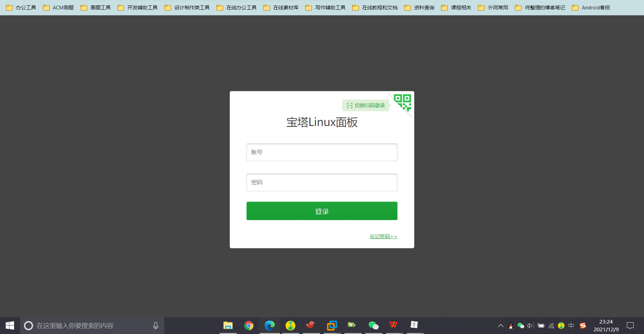644x334 pixels.
Task: Open the 在线素材库 bookmark folder
Action: pos(281,7)
